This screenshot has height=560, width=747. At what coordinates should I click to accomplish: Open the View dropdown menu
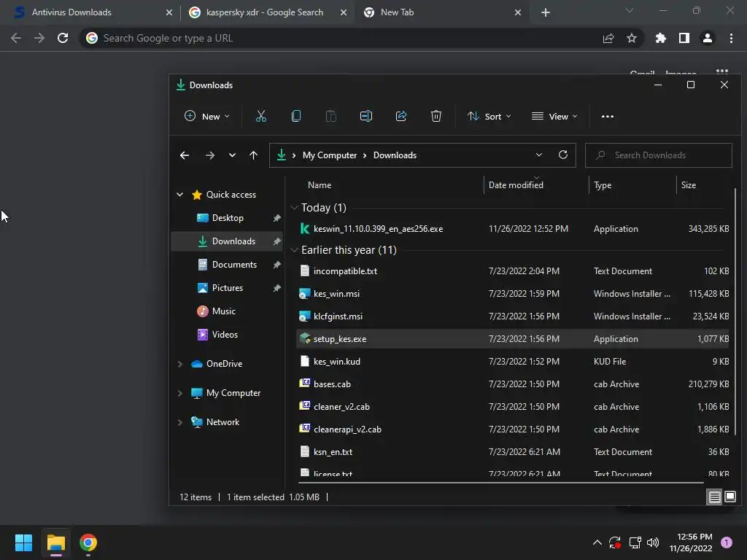point(554,116)
